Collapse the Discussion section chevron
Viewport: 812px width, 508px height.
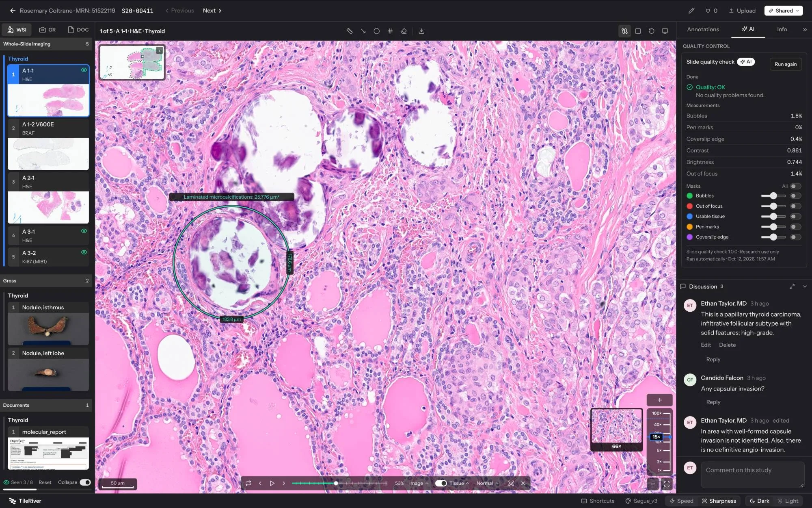pos(805,287)
